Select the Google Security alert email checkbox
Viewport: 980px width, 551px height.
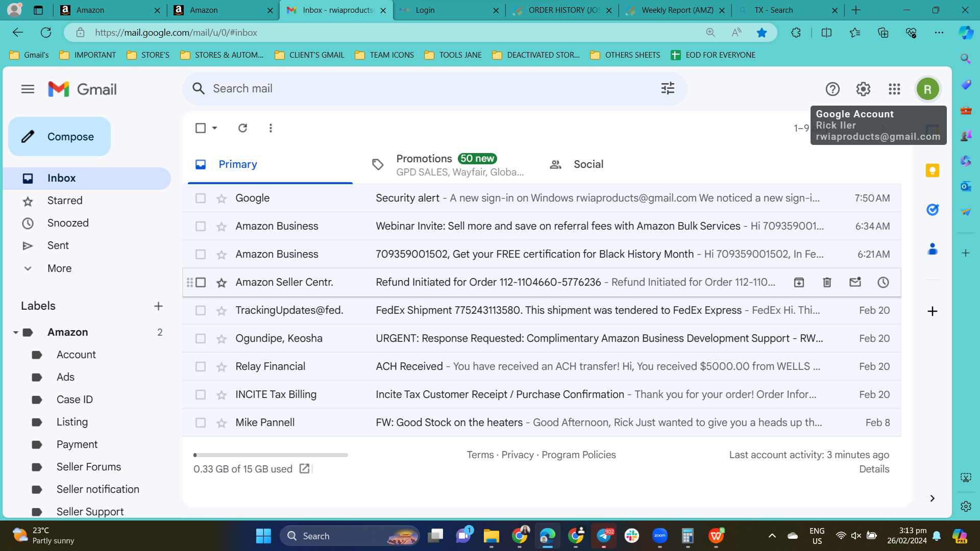coord(201,198)
